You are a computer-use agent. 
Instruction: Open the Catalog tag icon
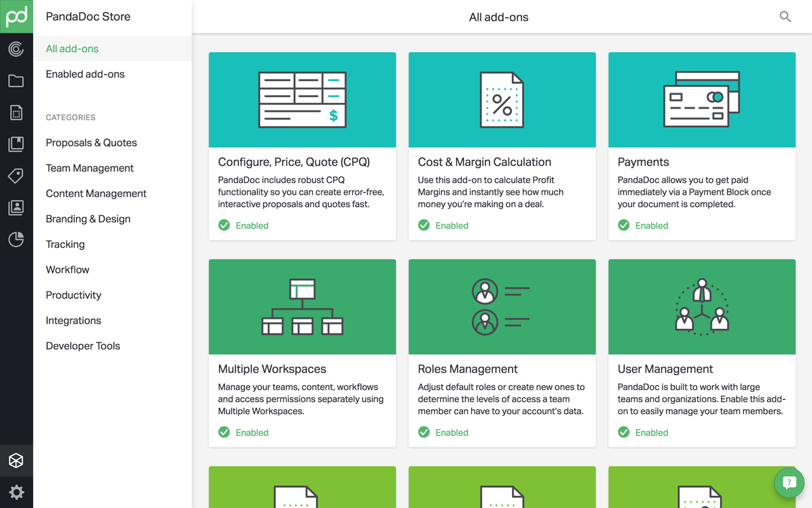pyautogui.click(x=16, y=176)
